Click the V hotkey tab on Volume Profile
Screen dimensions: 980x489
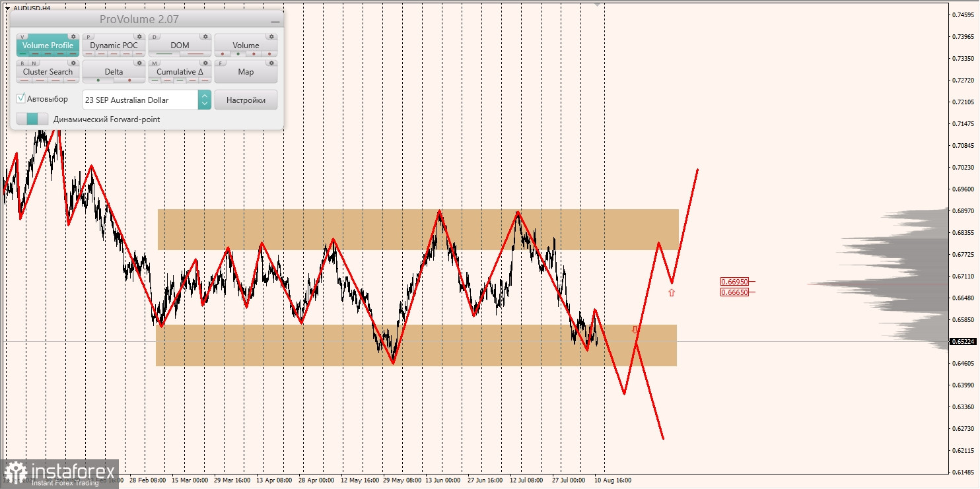[x=23, y=37]
